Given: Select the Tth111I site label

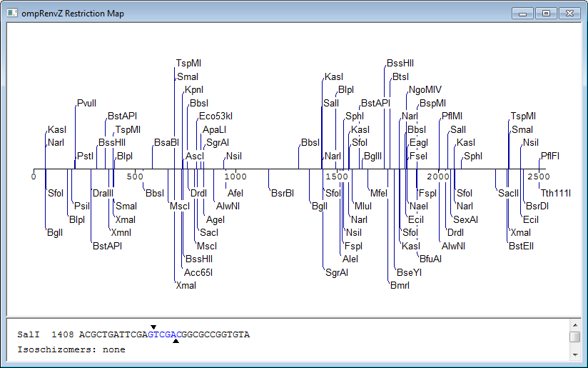Looking at the screenshot, I should point(556,194).
